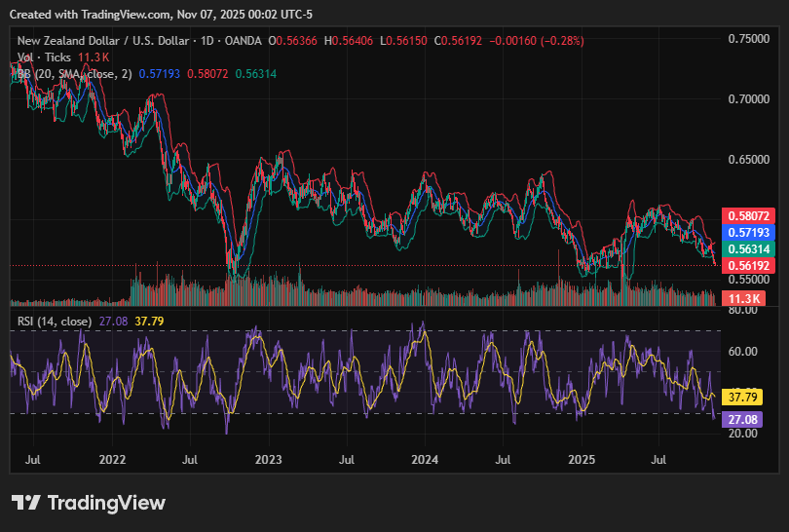The width and height of the screenshot is (789, 532).
Task: Click the purple 27.08 RSI axis tag
Action: click(745, 418)
